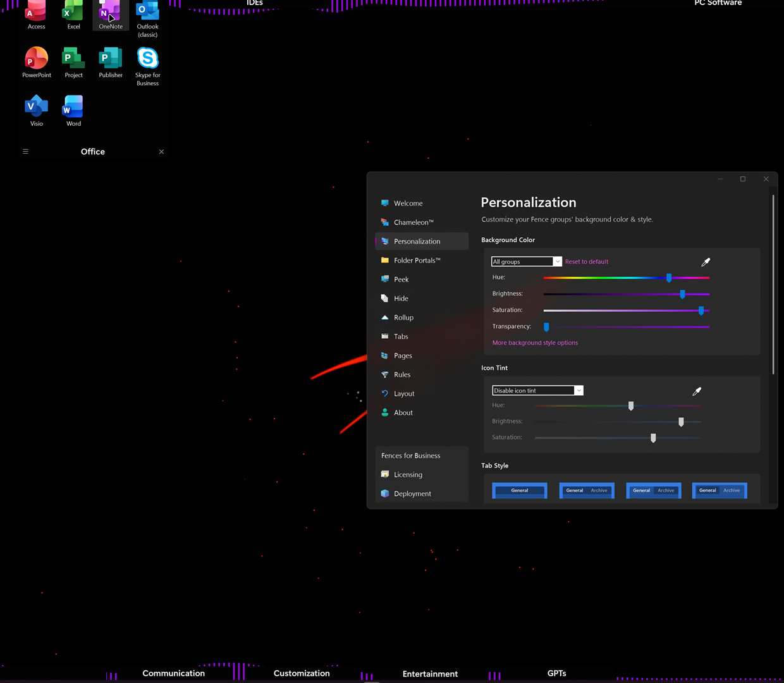The height and width of the screenshot is (683, 784).
Task: Click the background Hue slider handle
Action: click(x=669, y=278)
